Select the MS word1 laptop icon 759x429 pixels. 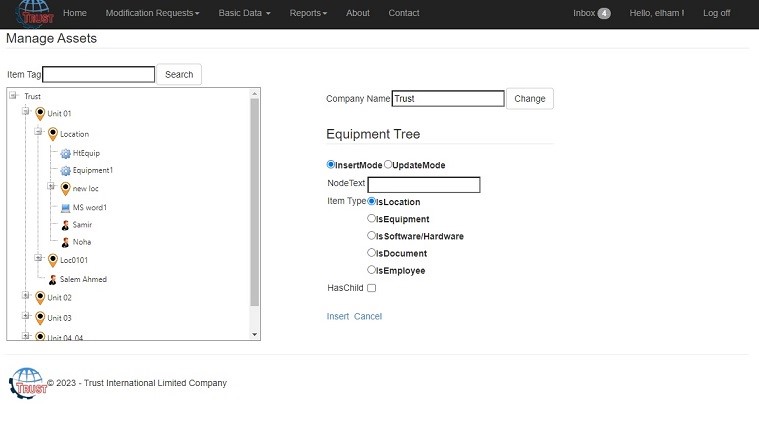[x=65, y=207]
